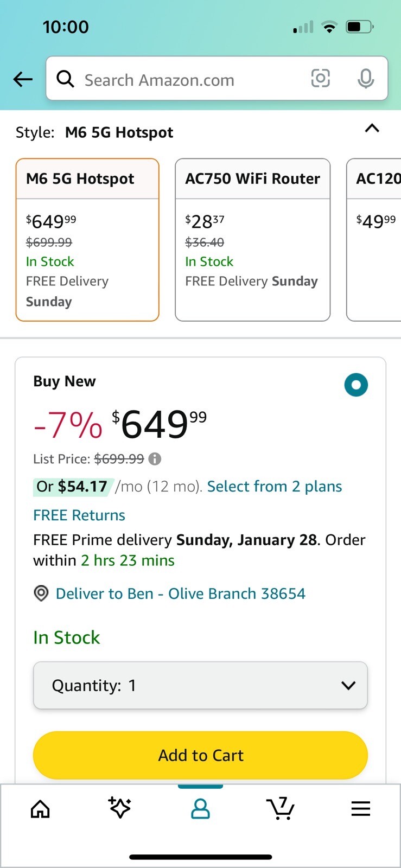This screenshot has height=868, width=401.
Task: Tap the microphone voice search icon
Action: pos(366,79)
